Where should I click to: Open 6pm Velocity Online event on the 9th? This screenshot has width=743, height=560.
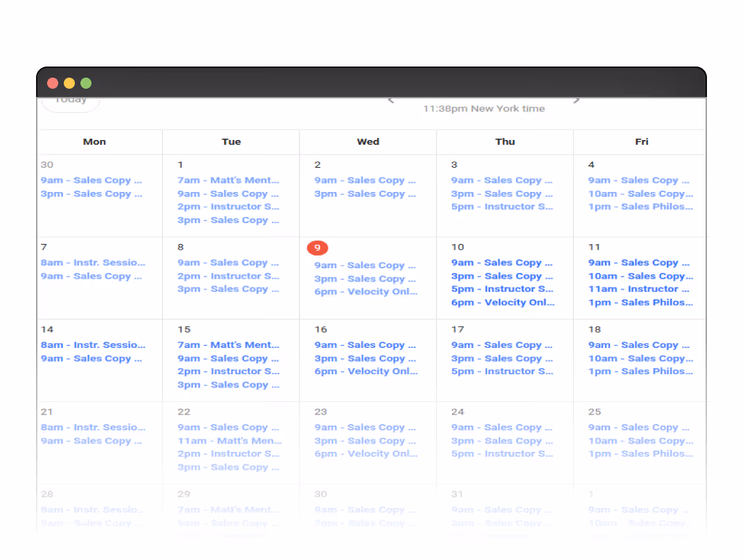click(365, 291)
